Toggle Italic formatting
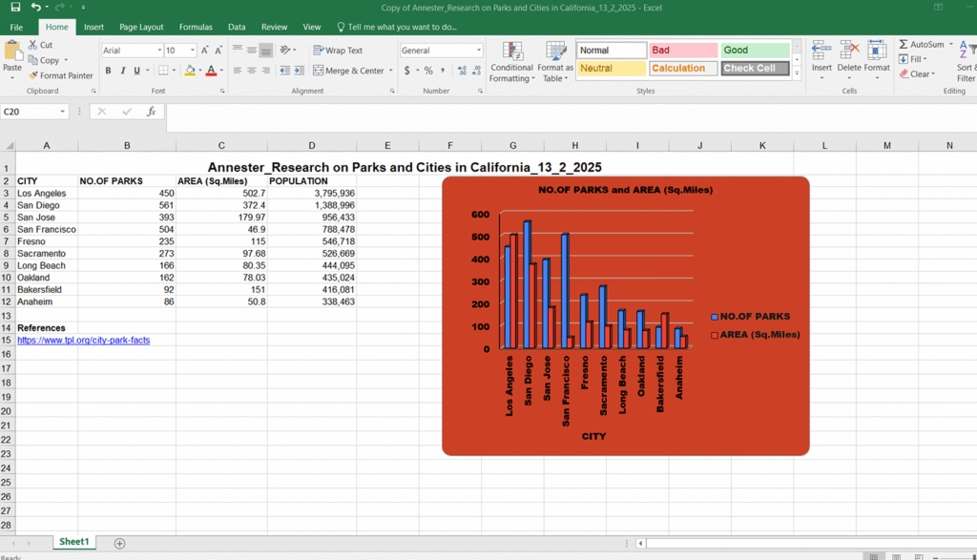Viewport: 977px width, 560px height. [x=123, y=71]
